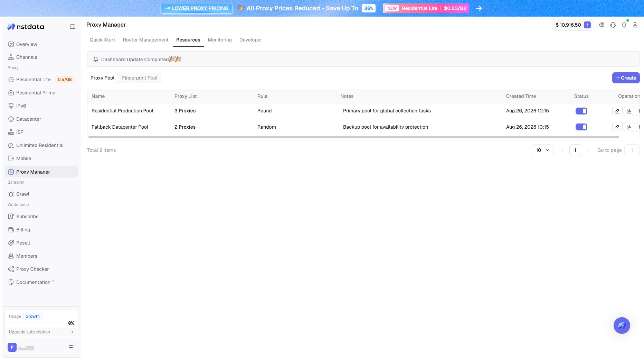Open the language globe icon
The image size is (644, 358).
click(602, 25)
